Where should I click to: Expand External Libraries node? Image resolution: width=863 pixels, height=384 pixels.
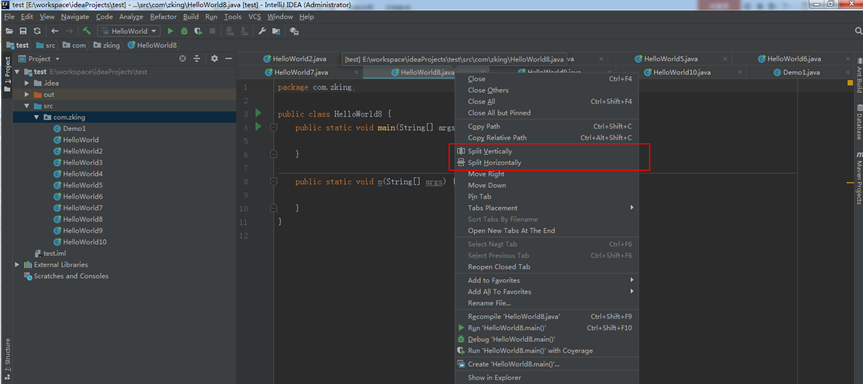click(18, 265)
